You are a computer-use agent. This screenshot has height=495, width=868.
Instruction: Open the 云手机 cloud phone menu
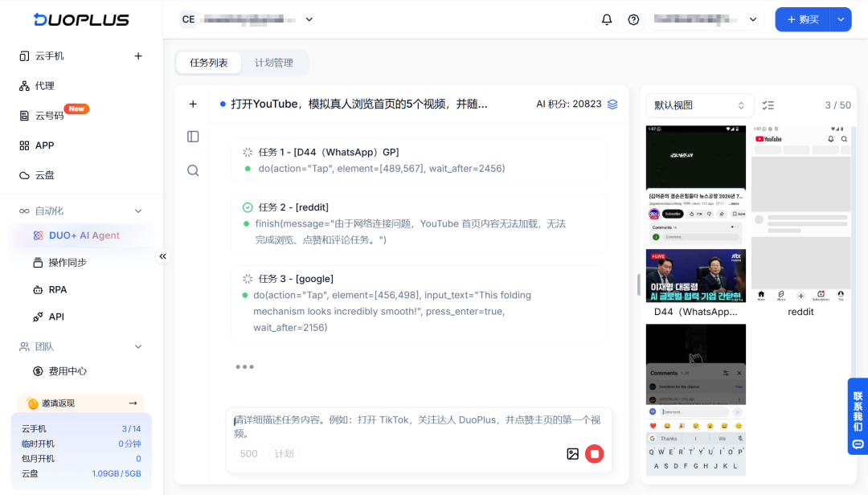(50, 56)
